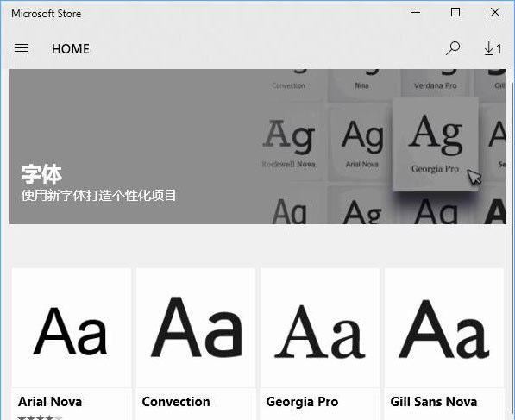
Task: Open the Gill Sans Nova preview tile
Action: [x=444, y=328]
